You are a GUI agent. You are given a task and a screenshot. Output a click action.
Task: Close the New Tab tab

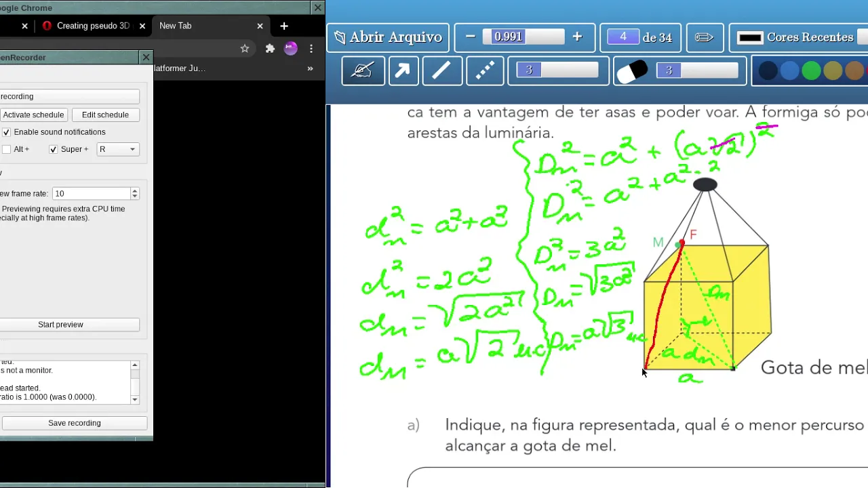(x=260, y=26)
